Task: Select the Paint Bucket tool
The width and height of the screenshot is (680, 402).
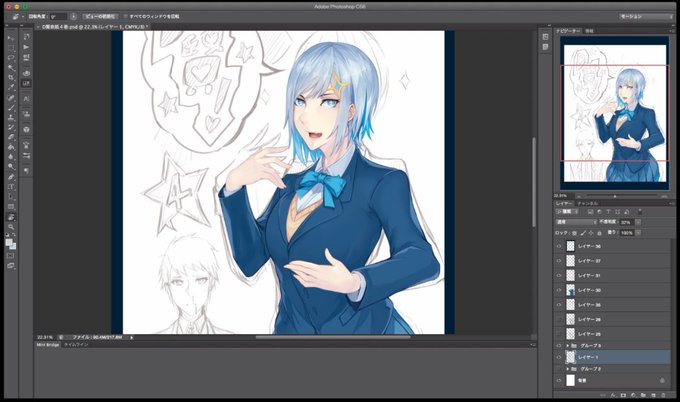Action: coord(11,147)
